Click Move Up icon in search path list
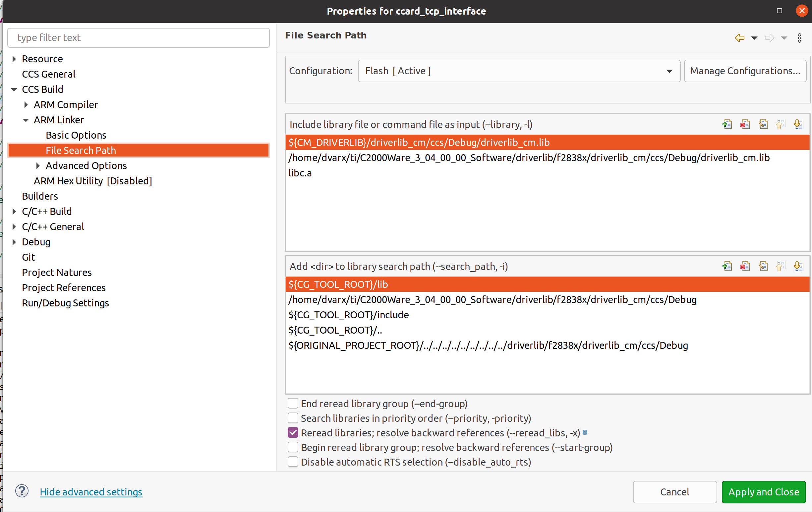The height and width of the screenshot is (512, 812). (x=781, y=267)
